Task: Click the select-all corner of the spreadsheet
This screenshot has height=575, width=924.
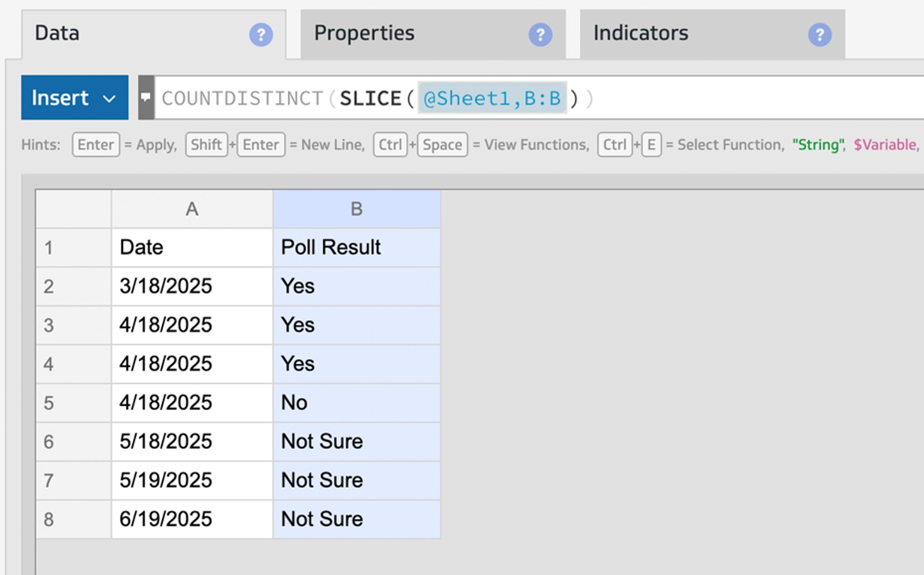Action: click(73, 209)
